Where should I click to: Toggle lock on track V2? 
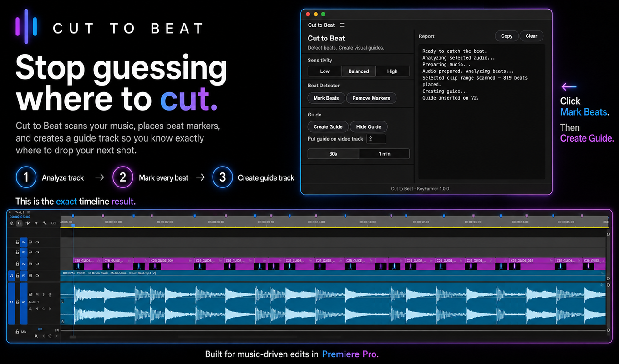pos(17,264)
